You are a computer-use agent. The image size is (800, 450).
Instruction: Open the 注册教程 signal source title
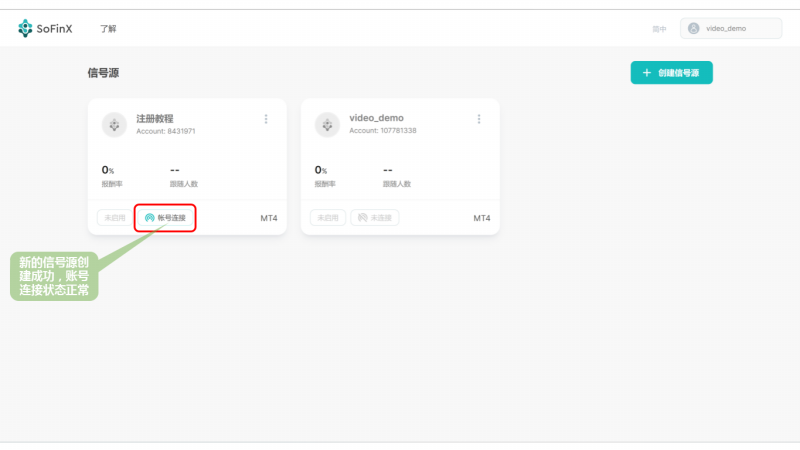point(155,118)
